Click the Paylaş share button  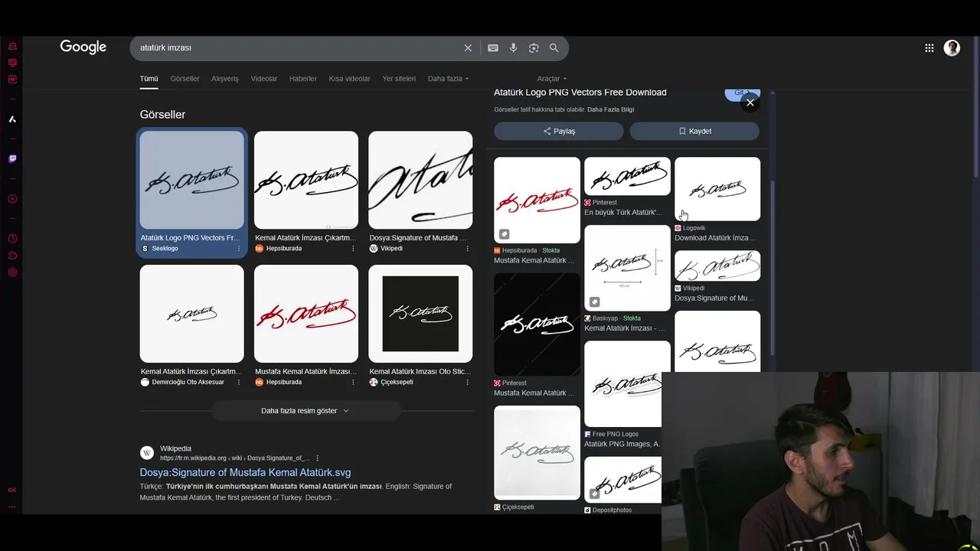(559, 131)
